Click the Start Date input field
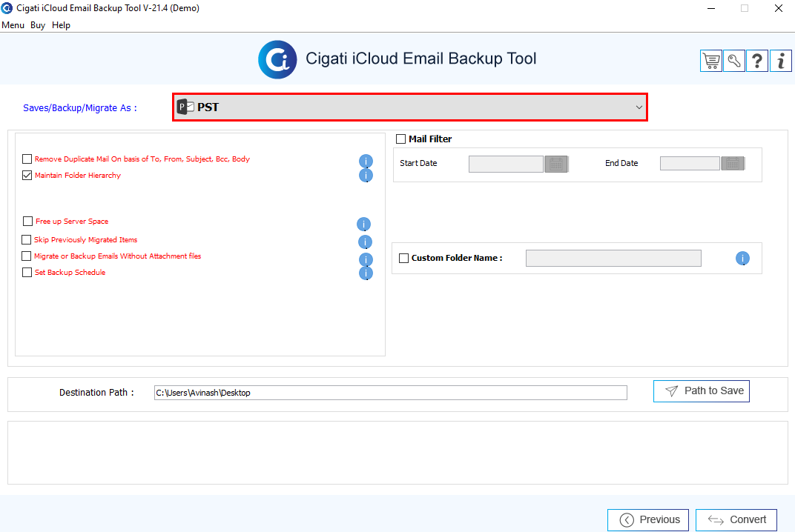 click(506, 164)
